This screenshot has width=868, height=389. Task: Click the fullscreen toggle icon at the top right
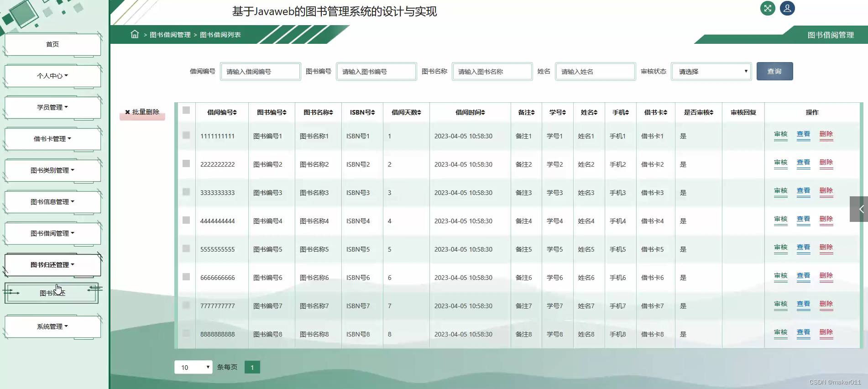(768, 8)
